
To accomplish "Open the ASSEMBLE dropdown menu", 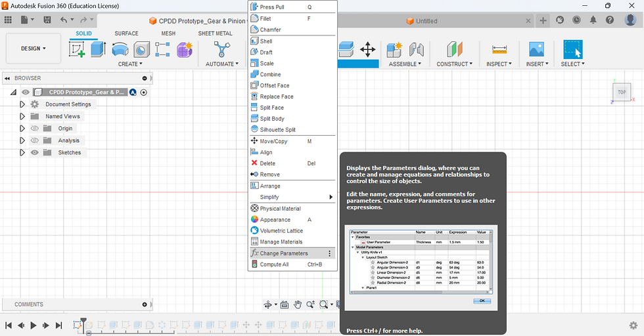I will point(405,64).
